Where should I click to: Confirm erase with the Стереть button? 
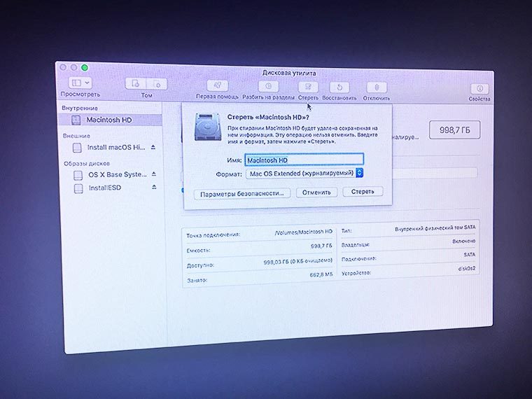[x=363, y=192]
